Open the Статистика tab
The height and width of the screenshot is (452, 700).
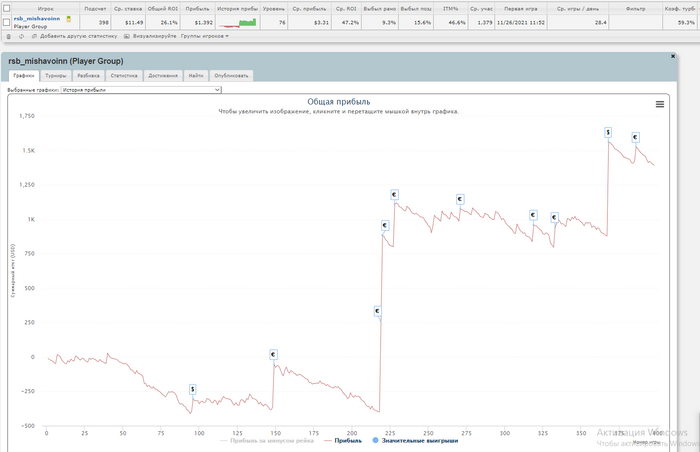coord(124,75)
